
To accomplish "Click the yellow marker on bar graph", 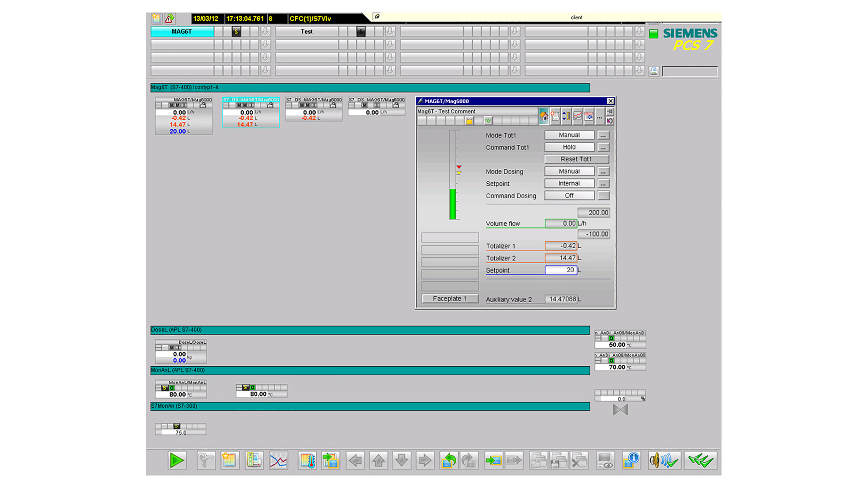I will point(459,173).
